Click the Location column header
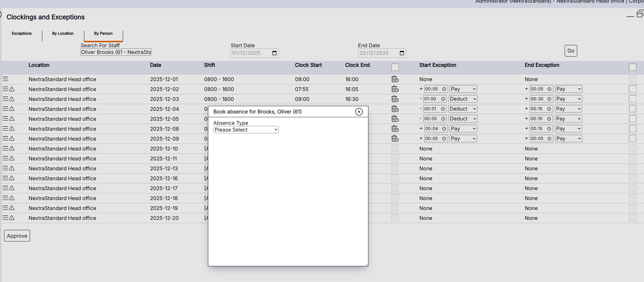The image size is (644, 282). [x=39, y=65]
